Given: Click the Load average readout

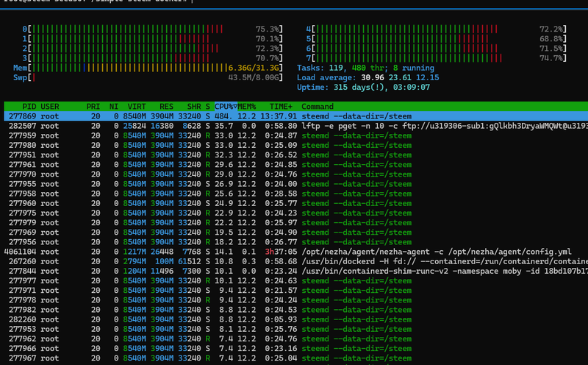Looking at the screenshot, I should click(x=367, y=77).
